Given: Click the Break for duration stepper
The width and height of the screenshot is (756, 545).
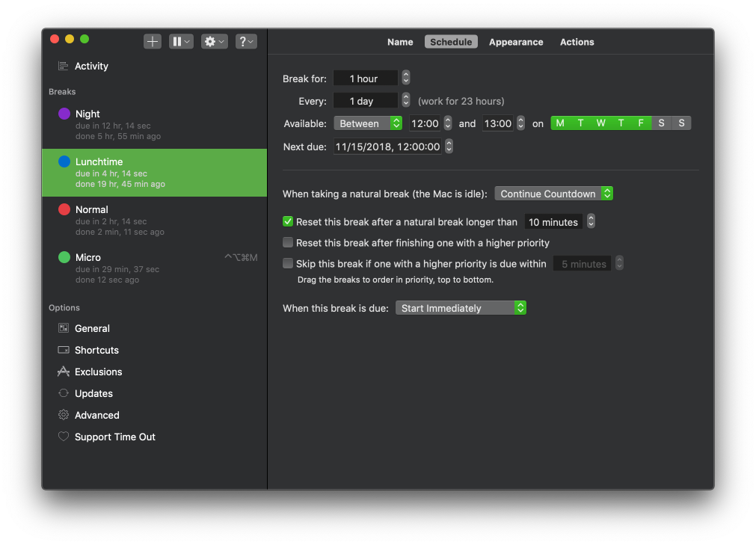Looking at the screenshot, I should (406, 78).
